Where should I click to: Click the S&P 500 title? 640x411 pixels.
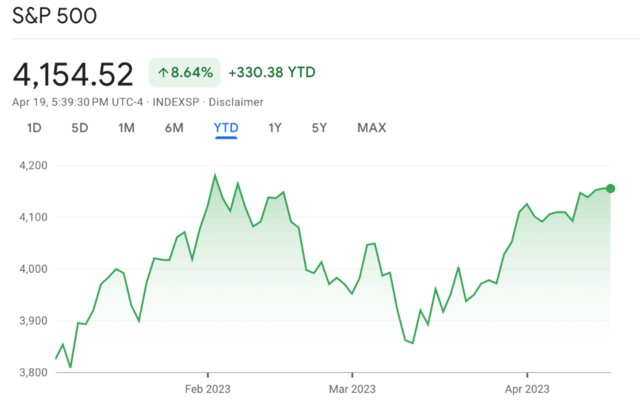pyautogui.click(x=56, y=17)
